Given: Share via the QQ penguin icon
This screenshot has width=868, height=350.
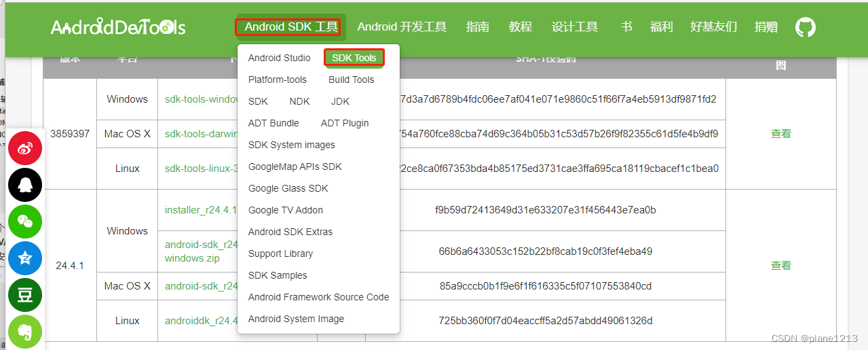Looking at the screenshot, I should click(x=25, y=185).
